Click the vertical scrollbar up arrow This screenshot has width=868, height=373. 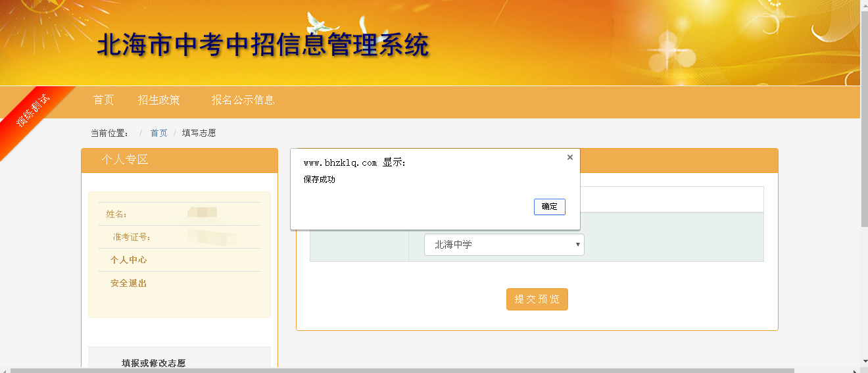(863, 5)
